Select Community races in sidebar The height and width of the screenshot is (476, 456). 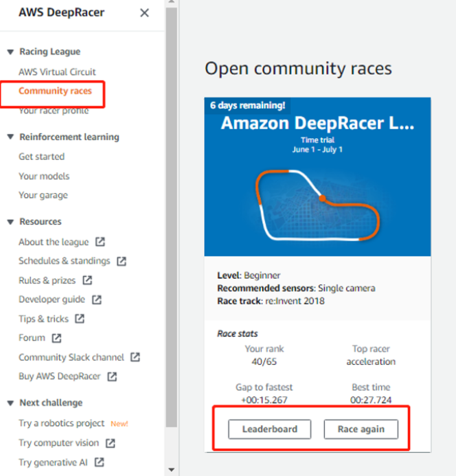click(55, 91)
